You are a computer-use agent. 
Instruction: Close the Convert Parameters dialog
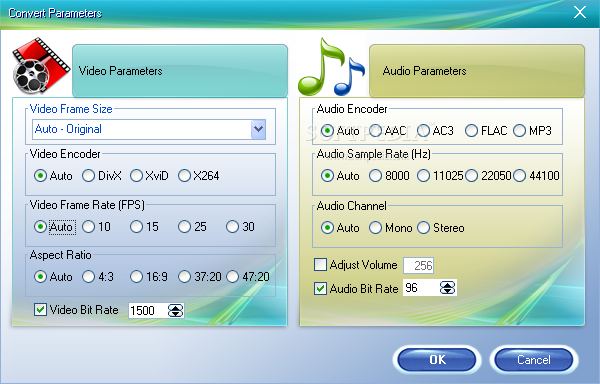tap(580, 12)
